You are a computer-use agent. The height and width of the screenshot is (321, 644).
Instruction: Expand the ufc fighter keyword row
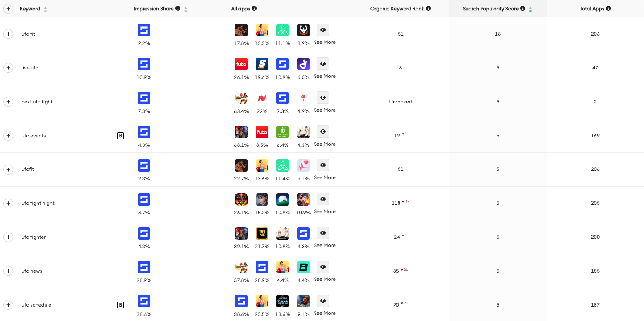point(8,237)
